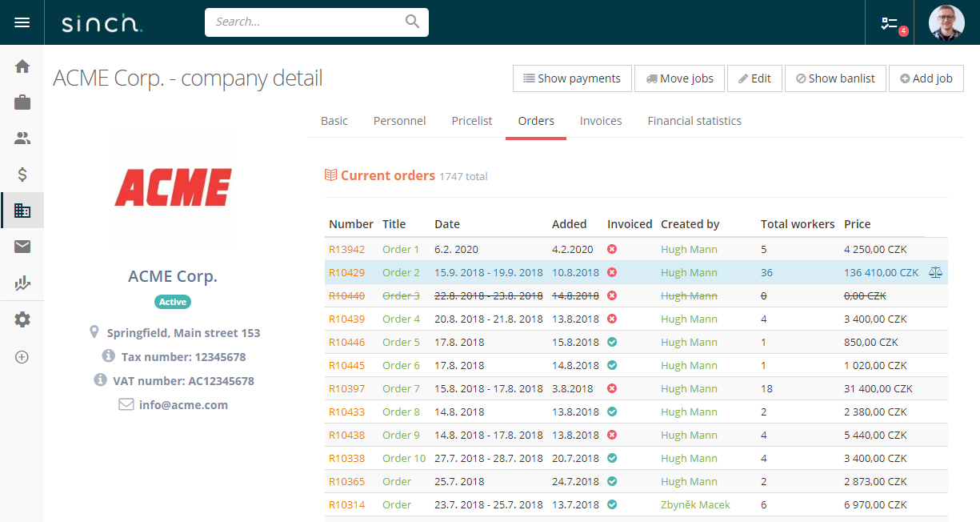Image resolution: width=980 pixels, height=522 pixels.
Task: Select the workers people icon in sidebar
Action: click(22, 138)
